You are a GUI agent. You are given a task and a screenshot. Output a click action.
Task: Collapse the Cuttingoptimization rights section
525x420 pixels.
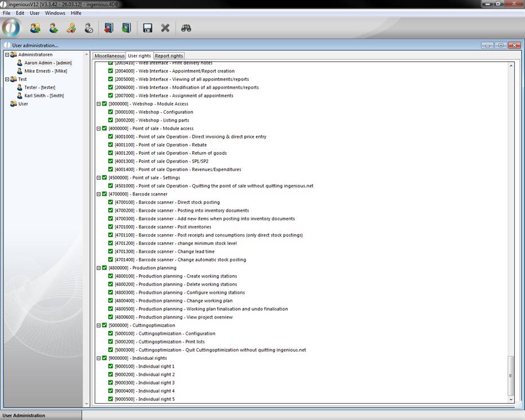(x=98, y=325)
